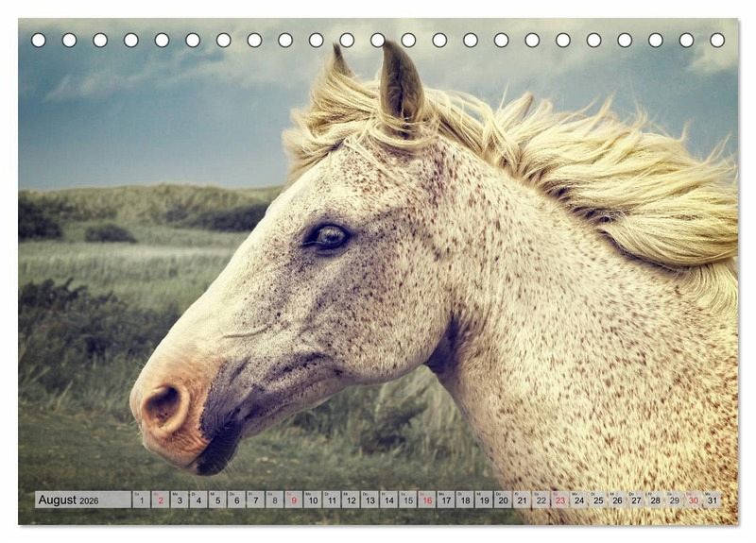Click the "August 2026" month label
756x543 pixels.
[x=68, y=501]
